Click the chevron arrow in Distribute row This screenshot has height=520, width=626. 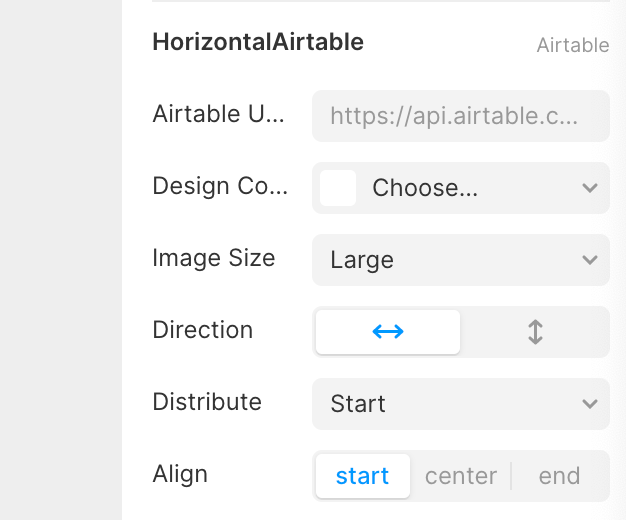(x=590, y=403)
